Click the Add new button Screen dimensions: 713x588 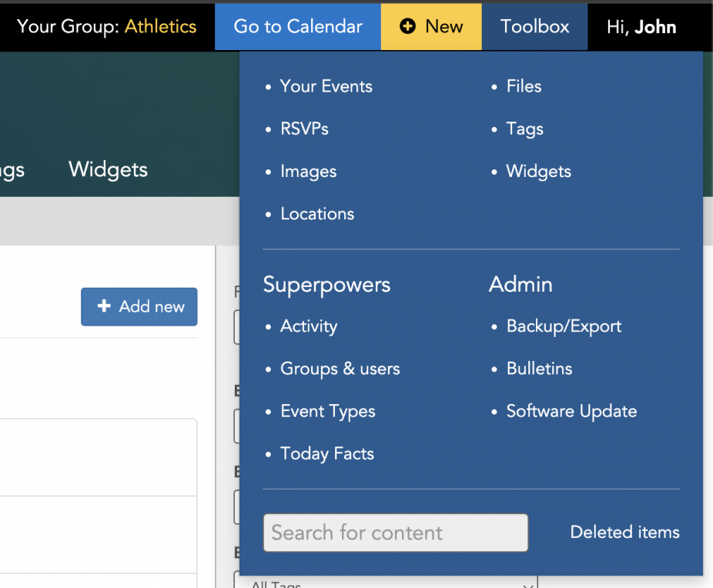point(139,306)
